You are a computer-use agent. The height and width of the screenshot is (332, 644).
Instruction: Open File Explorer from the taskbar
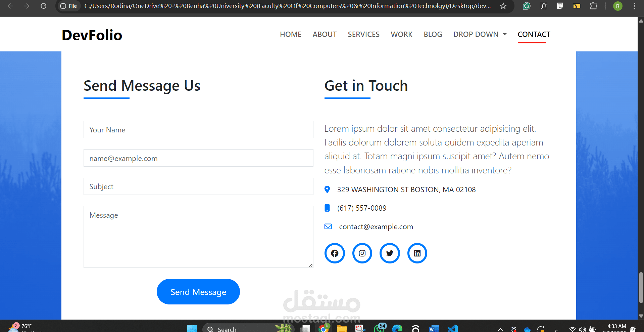coord(342,329)
